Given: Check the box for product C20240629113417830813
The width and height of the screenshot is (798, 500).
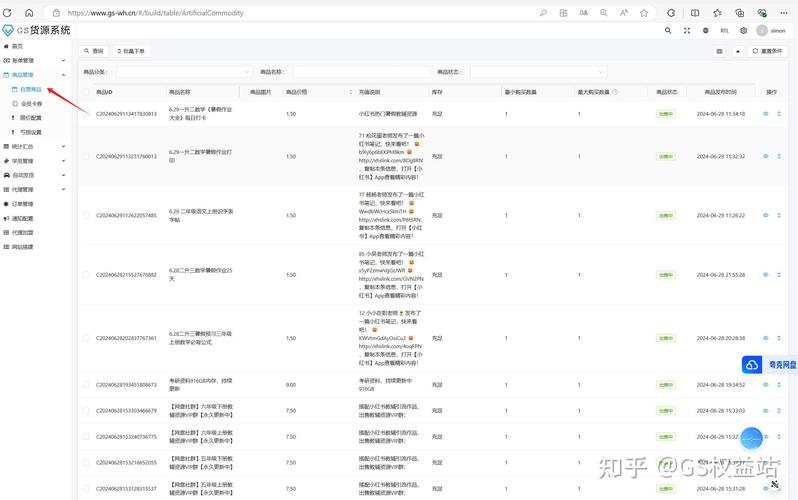Looking at the screenshot, I should pos(86,114).
